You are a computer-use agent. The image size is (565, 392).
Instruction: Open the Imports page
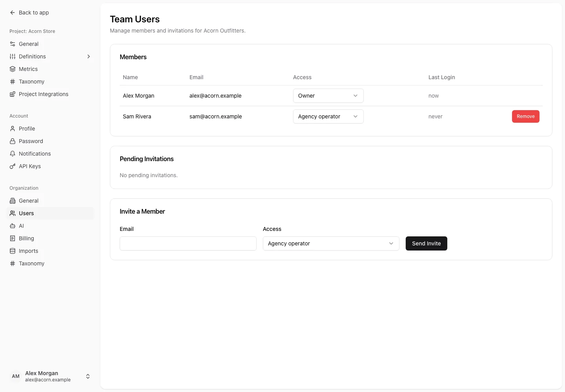(50, 251)
